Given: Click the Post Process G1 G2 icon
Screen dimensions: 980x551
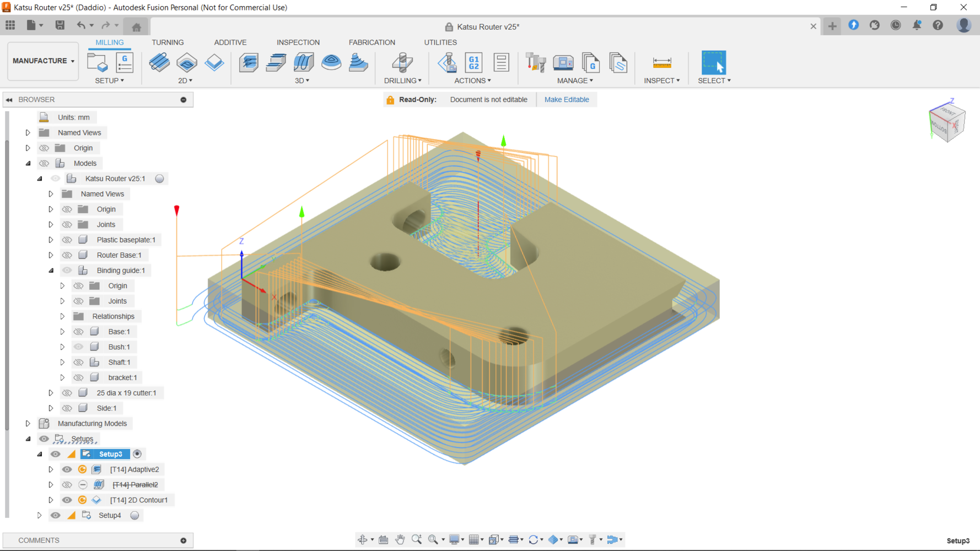Looking at the screenshot, I should point(473,62).
